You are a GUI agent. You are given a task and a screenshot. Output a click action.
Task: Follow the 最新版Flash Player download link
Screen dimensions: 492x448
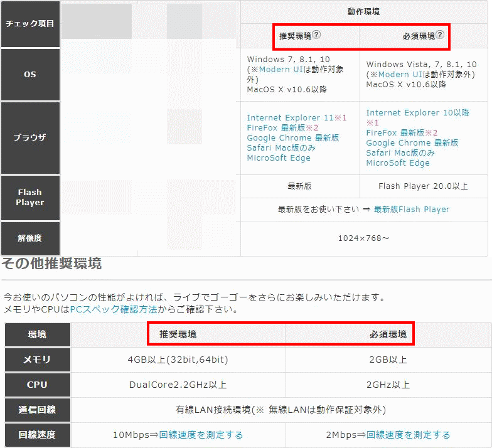(412, 210)
